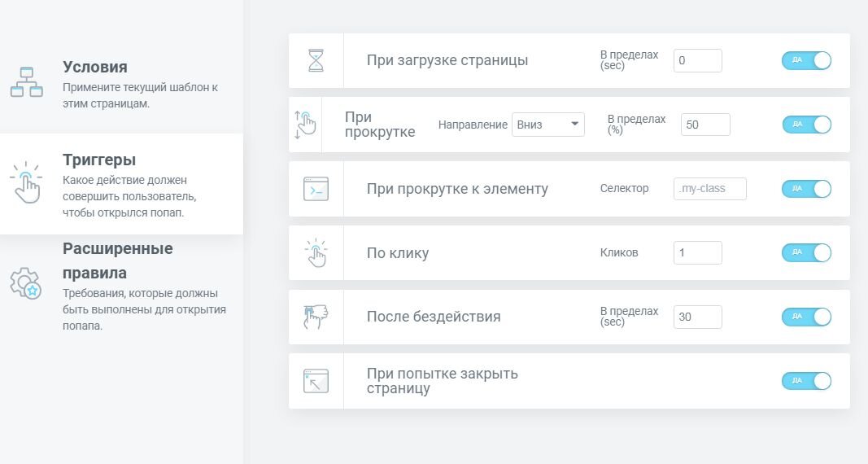Image resolution: width=868 pixels, height=464 pixels.
Task: Click the Селектор label
Action: [x=625, y=188]
